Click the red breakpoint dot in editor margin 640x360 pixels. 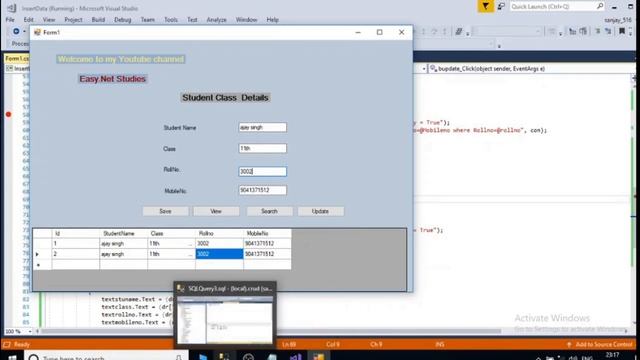9,114
